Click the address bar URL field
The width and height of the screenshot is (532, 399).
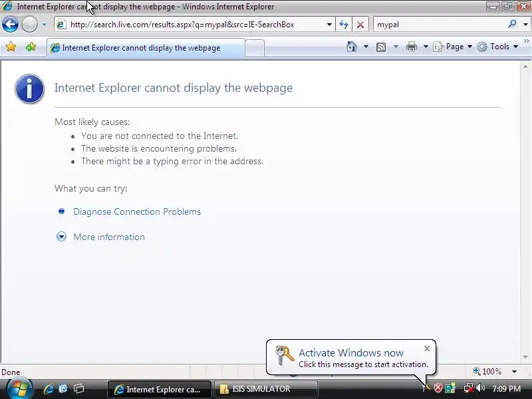coord(195,25)
